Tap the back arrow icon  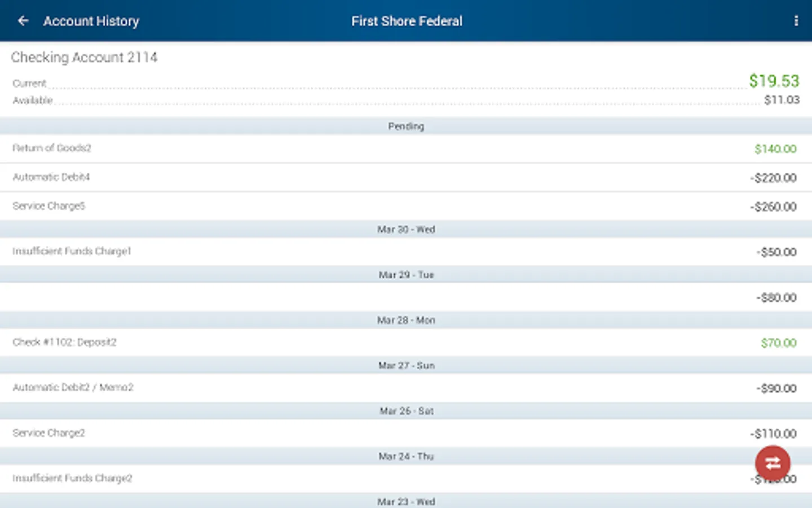pyautogui.click(x=23, y=21)
